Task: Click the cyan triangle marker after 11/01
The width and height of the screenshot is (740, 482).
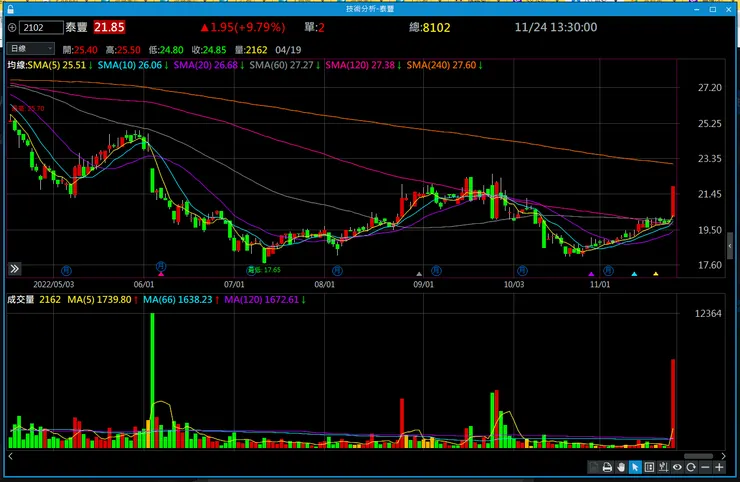Action: (634, 274)
